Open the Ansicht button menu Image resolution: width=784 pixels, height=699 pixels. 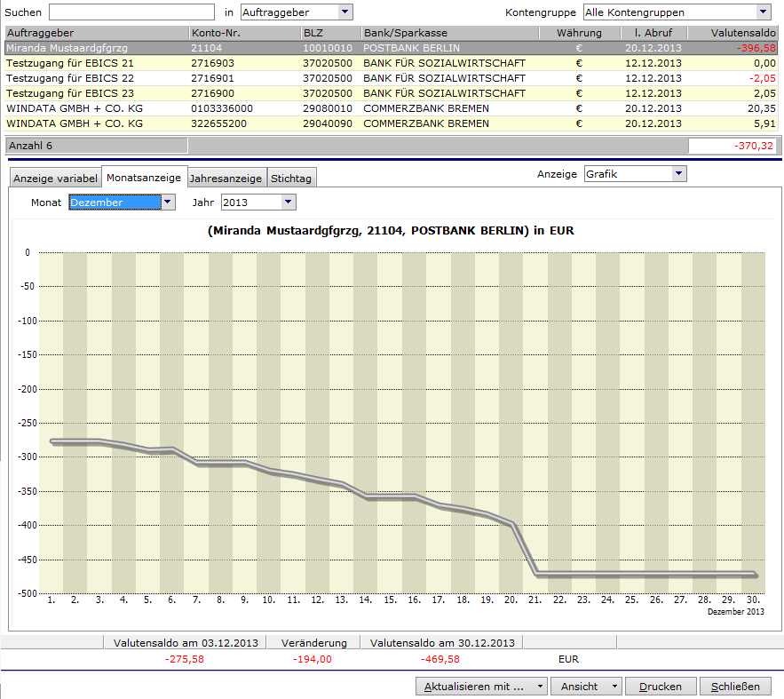(x=586, y=687)
